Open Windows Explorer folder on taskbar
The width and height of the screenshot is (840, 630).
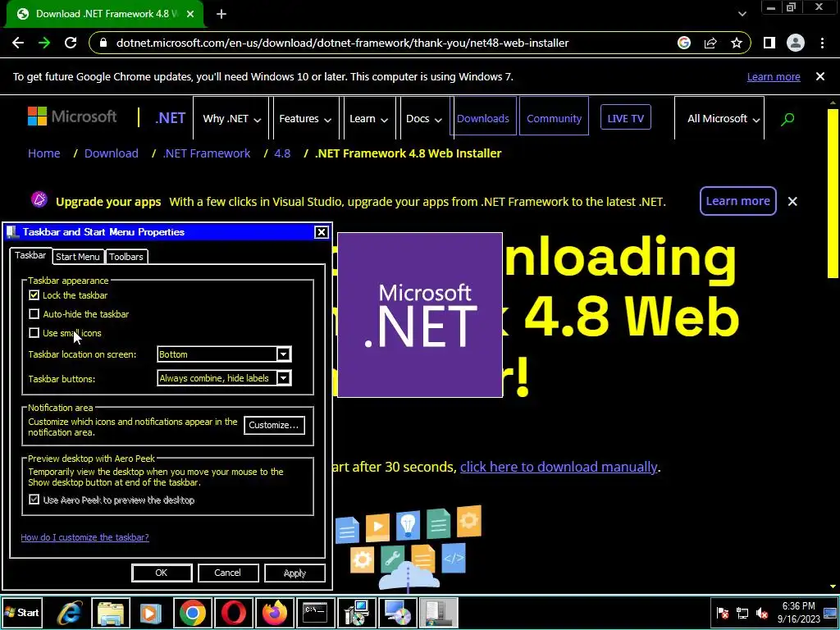pyautogui.click(x=111, y=613)
